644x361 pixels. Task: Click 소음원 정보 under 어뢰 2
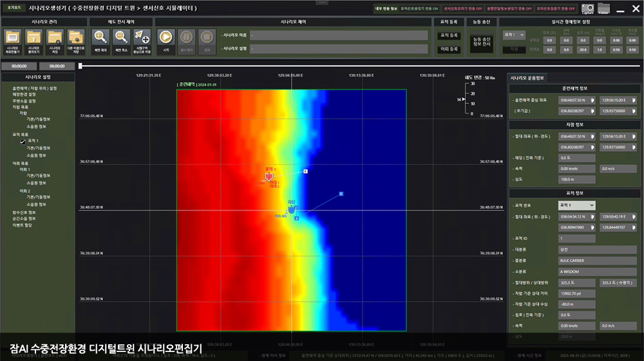pos(36,204)
